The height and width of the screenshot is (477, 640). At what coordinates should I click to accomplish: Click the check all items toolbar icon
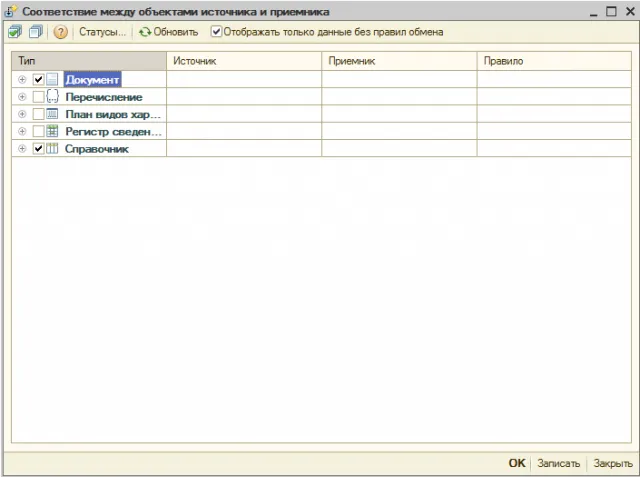point(15,32)
